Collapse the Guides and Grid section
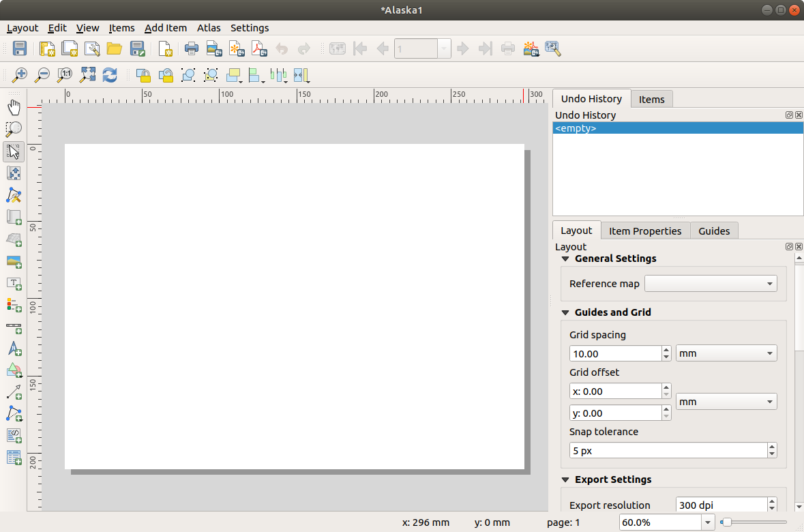This screenshot has height=532, width=804. click(x=565, y=312)
